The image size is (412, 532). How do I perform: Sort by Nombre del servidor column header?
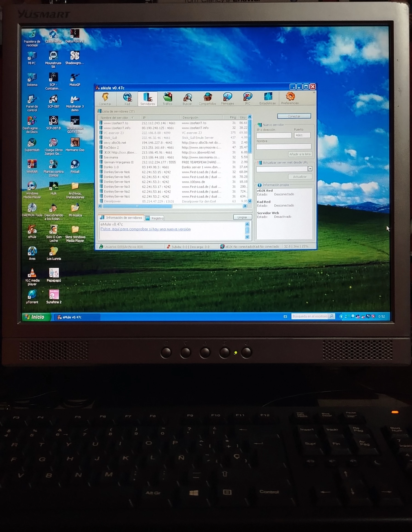[118, 118]
